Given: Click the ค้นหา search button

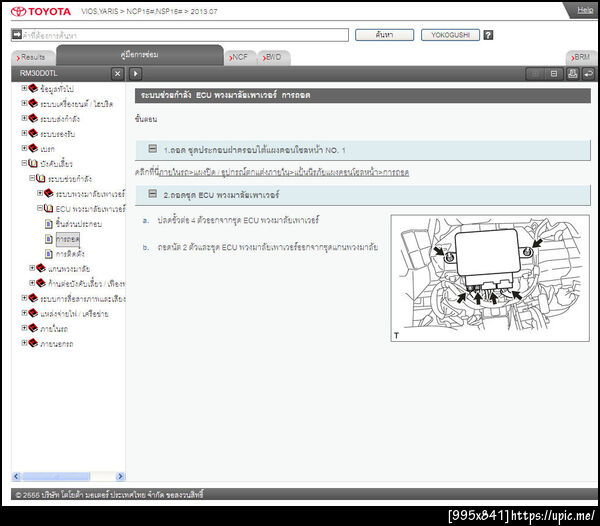Looking at the screenshot, I should click(x=384, y=35).
